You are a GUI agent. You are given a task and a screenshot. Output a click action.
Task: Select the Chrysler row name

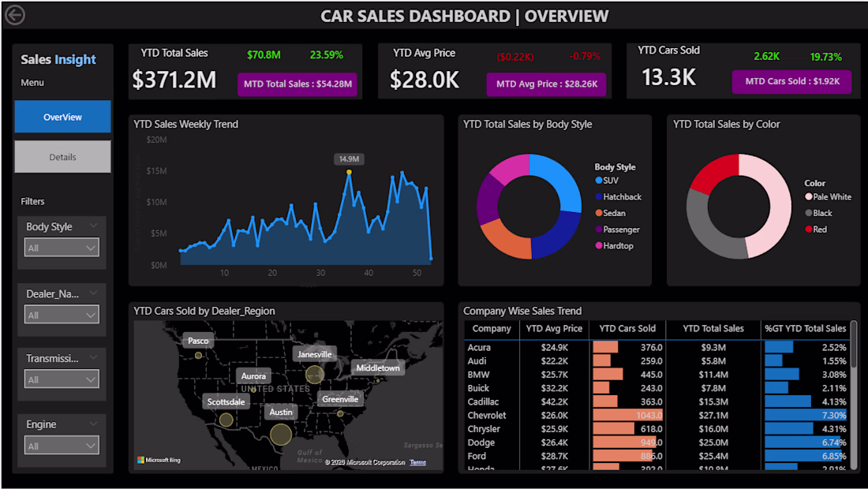coord(484,429)
